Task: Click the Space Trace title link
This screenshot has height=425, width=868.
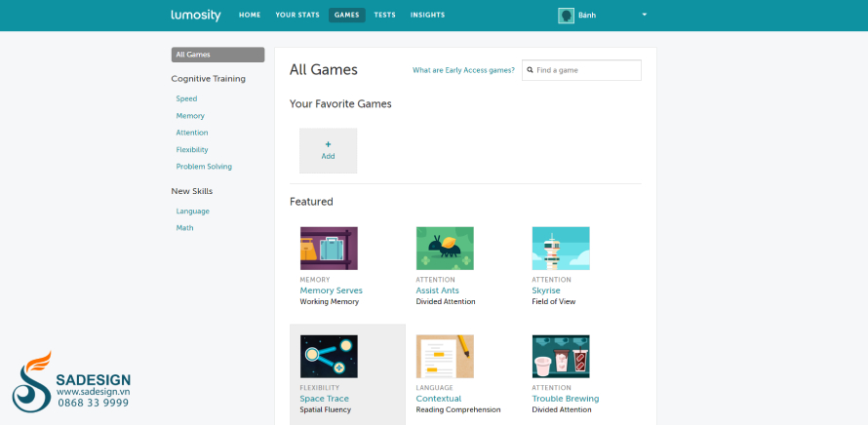Action: pyautogui.click(x=325, y=399)
